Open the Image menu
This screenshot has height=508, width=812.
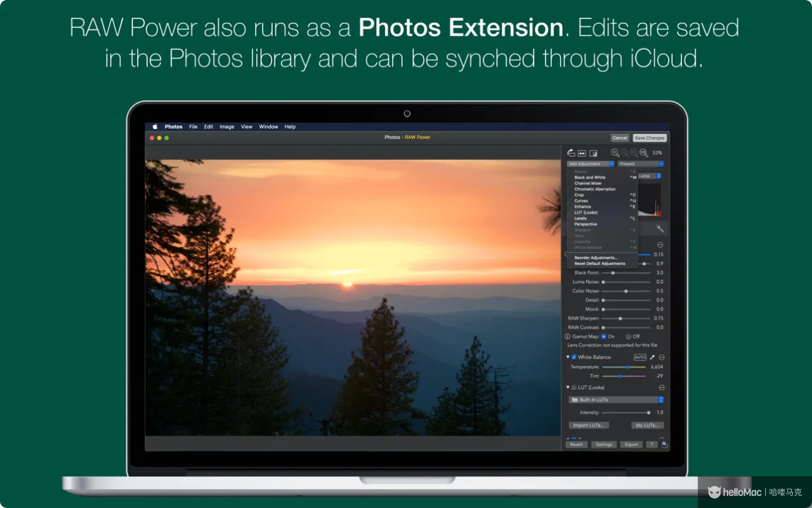[x=227, y=127]
